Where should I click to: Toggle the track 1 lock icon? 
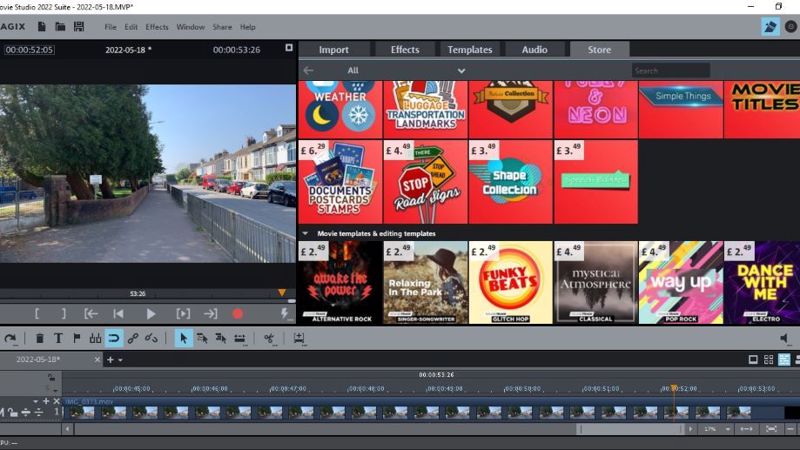[x=12, y=412]
